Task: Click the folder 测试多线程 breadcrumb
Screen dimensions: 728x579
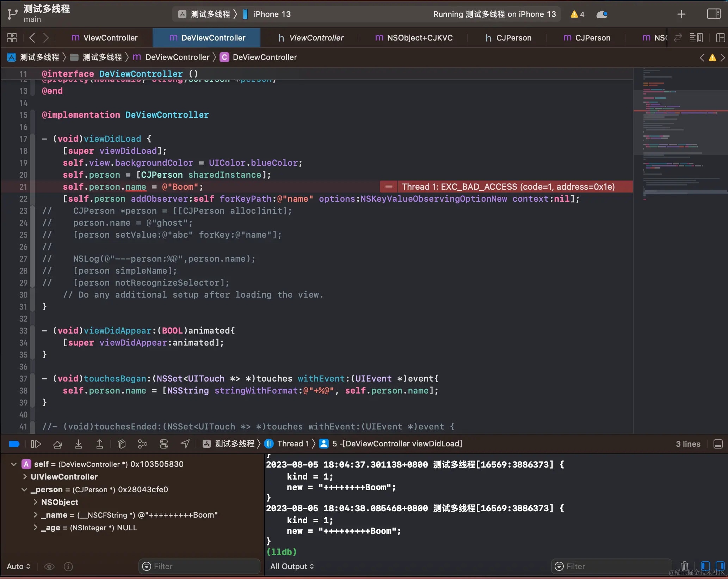Action: pyautogui.click(x=96, y=57)
